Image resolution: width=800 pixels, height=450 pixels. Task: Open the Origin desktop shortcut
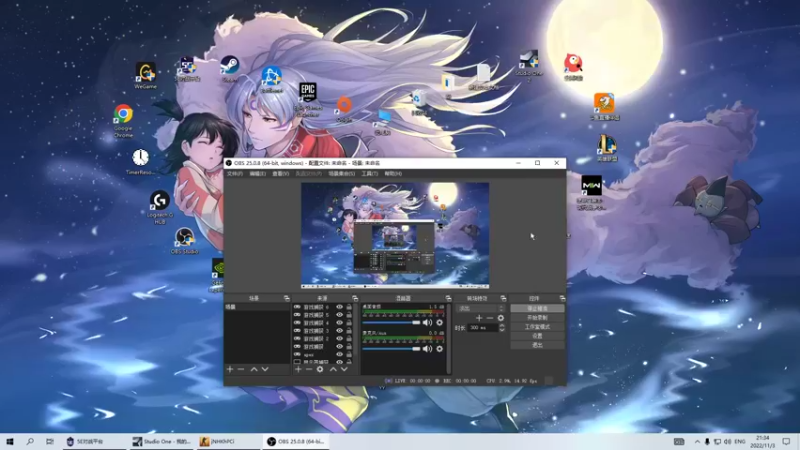pos(344,110)
